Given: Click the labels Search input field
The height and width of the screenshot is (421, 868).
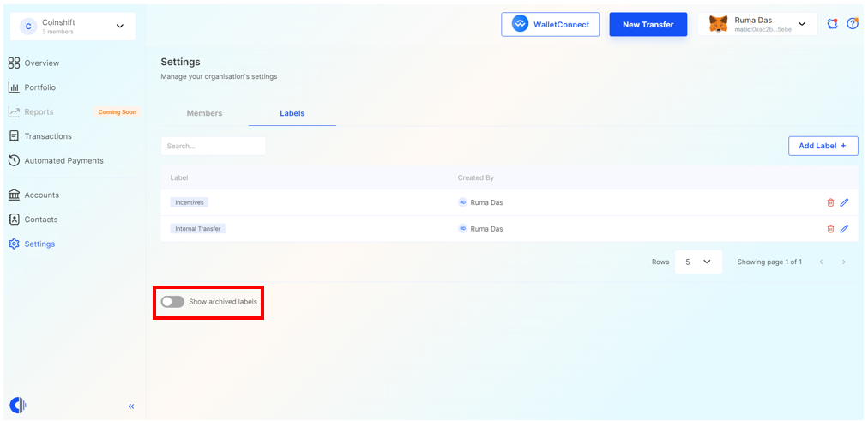Looking at the screenshot, I should (213, 146).
